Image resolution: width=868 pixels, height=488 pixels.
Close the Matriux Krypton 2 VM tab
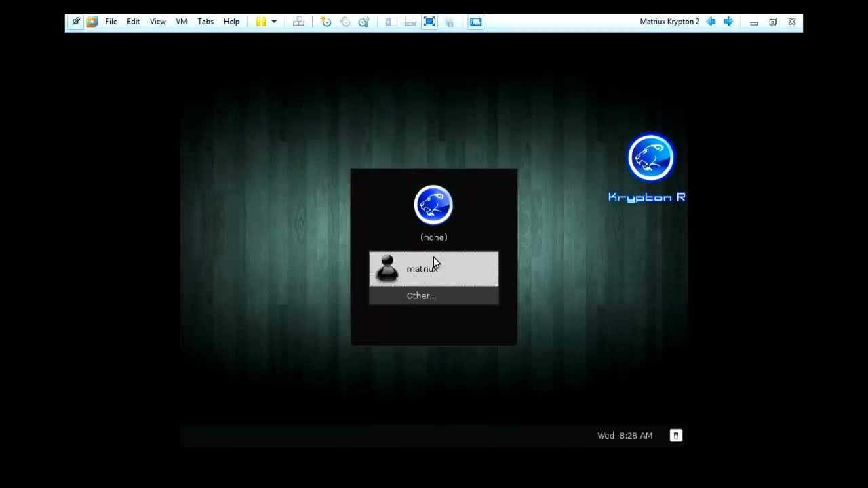click(792, 22)
